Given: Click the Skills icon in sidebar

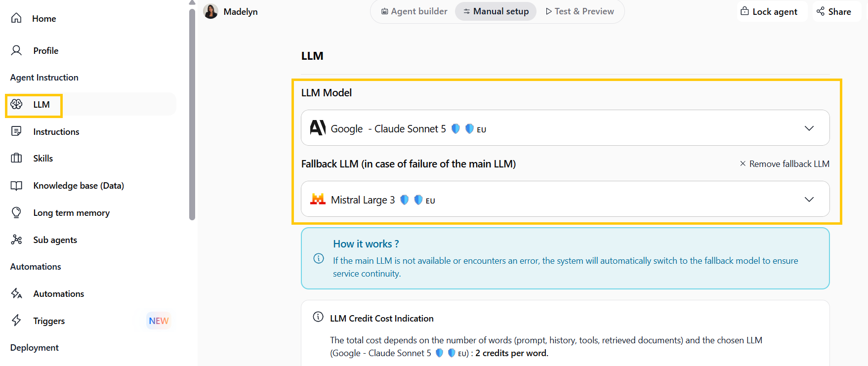Looking at the screenshot, I should pyautogui.click(x=16, y=158).
